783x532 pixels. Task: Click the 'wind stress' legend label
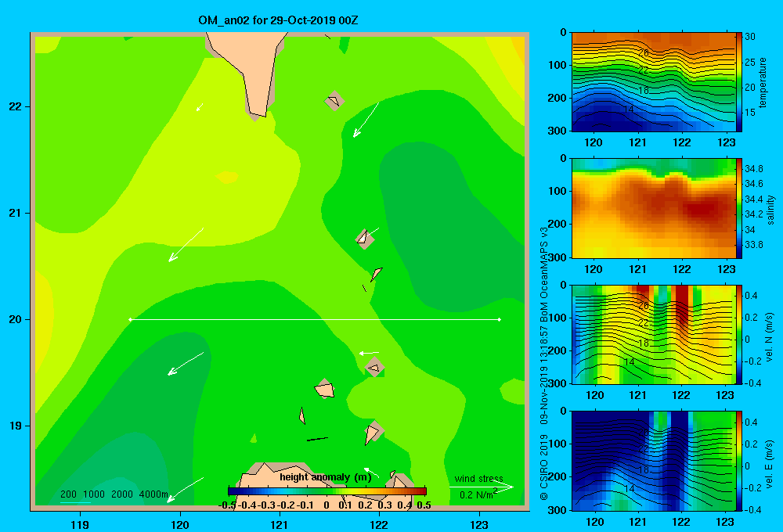point(478,479)
